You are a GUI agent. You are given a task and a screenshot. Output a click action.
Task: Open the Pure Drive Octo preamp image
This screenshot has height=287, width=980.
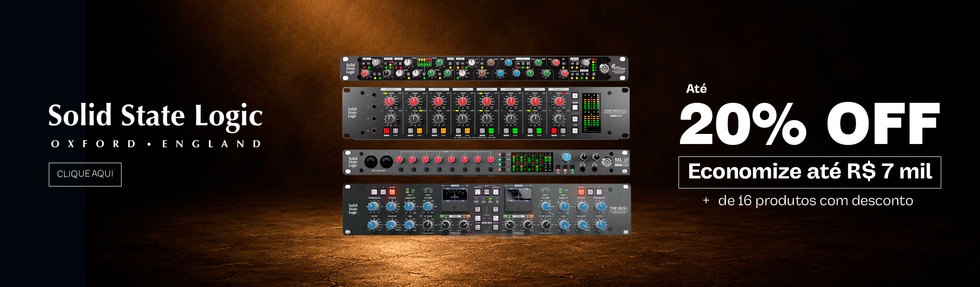[486, 113]
